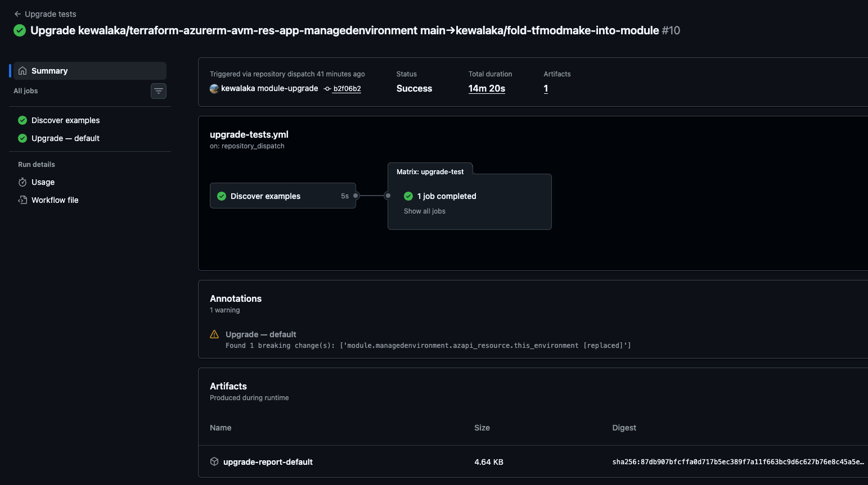Click the Annotations heading
Screen dimensions: 868x485
[236, 298]
